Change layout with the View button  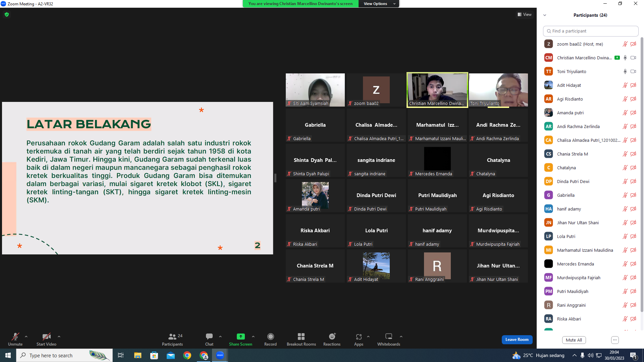pos(525,14)
